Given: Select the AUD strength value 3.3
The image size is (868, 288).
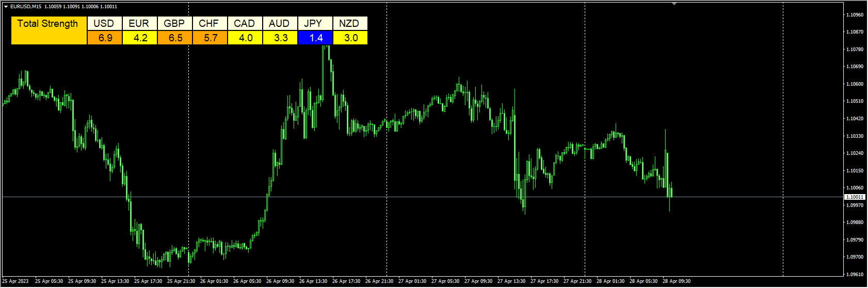Looking at the screenshot, I should tap(280, 38).
